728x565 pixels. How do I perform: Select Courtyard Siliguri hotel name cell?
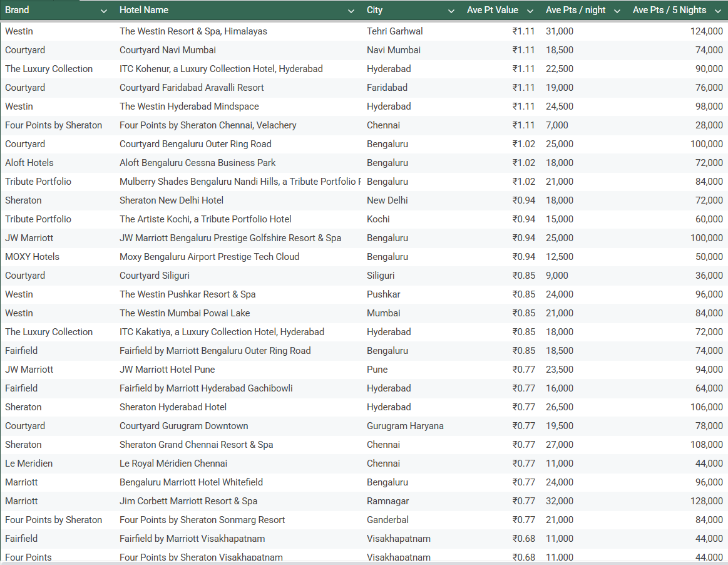155,276
